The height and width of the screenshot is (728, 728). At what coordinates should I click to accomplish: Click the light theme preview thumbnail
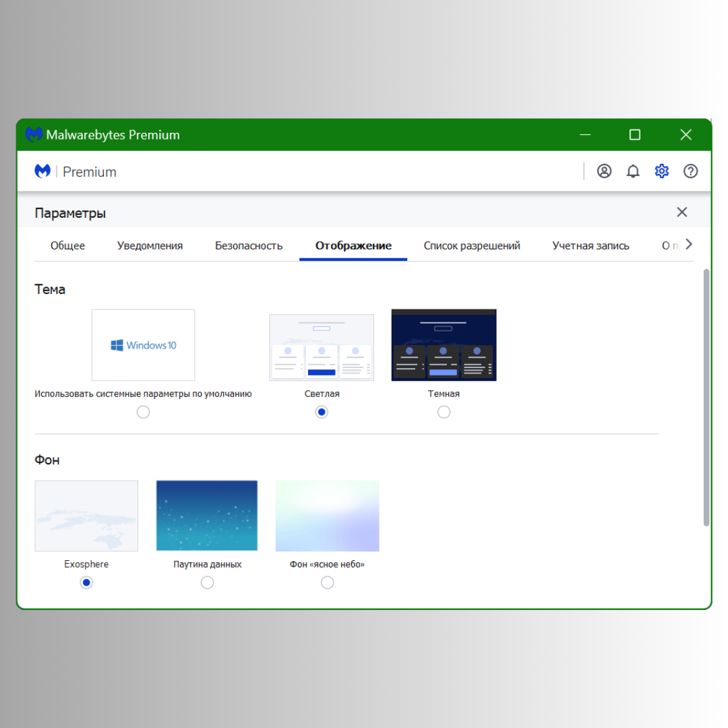(322, 347)
